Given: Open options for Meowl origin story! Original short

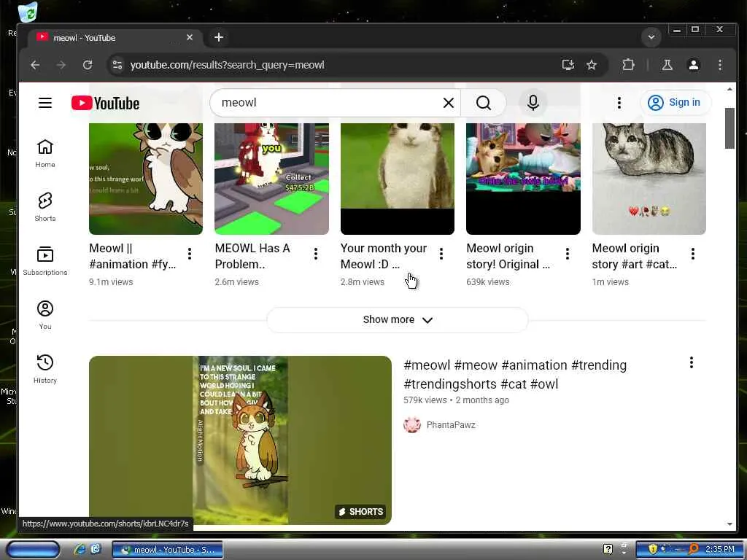Looking at the screenshot, I should click(x=567, y=254).
